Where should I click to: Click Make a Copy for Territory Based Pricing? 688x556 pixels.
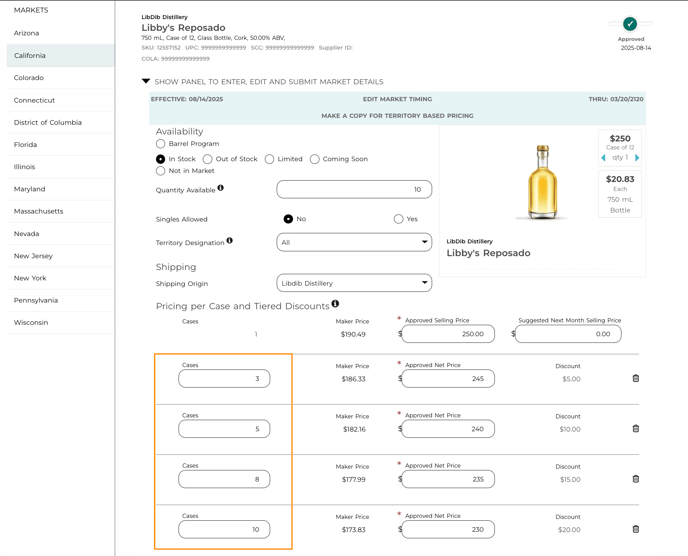click(x=397, y=116)
